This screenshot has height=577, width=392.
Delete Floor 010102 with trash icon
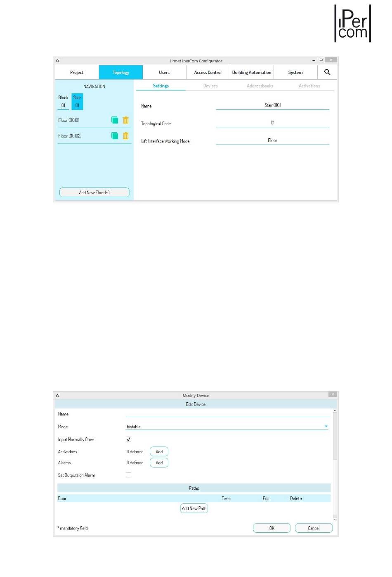point(126,136)
